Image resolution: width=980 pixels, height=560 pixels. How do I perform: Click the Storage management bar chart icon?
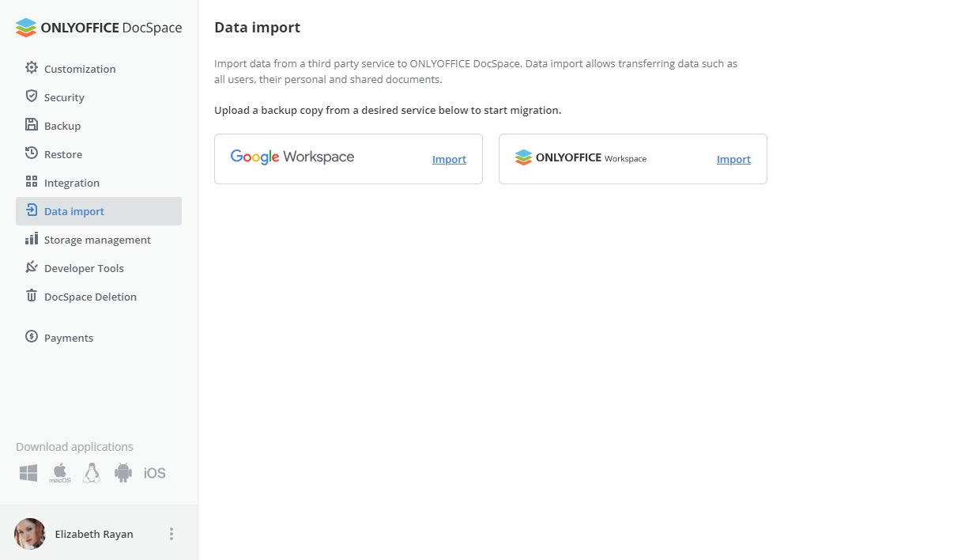click(32, 239)
